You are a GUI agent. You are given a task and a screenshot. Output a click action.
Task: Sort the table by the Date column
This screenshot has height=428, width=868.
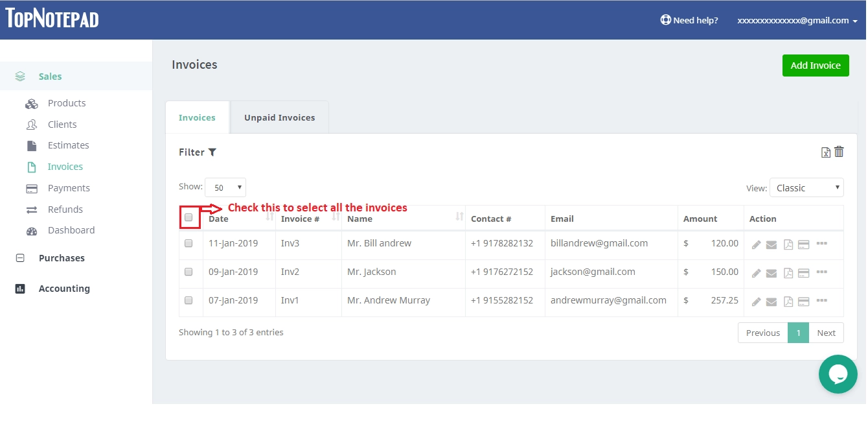click(x=218, y=219)
